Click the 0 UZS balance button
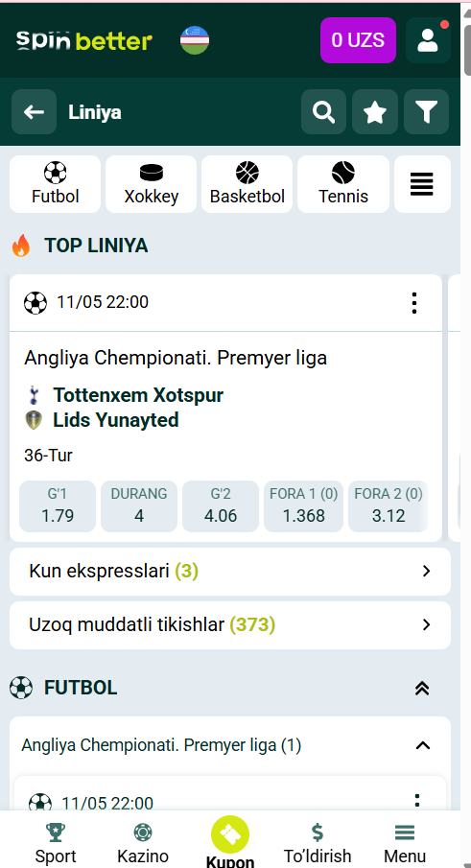Screen dimensions: 471x868 tap(358, 40)
